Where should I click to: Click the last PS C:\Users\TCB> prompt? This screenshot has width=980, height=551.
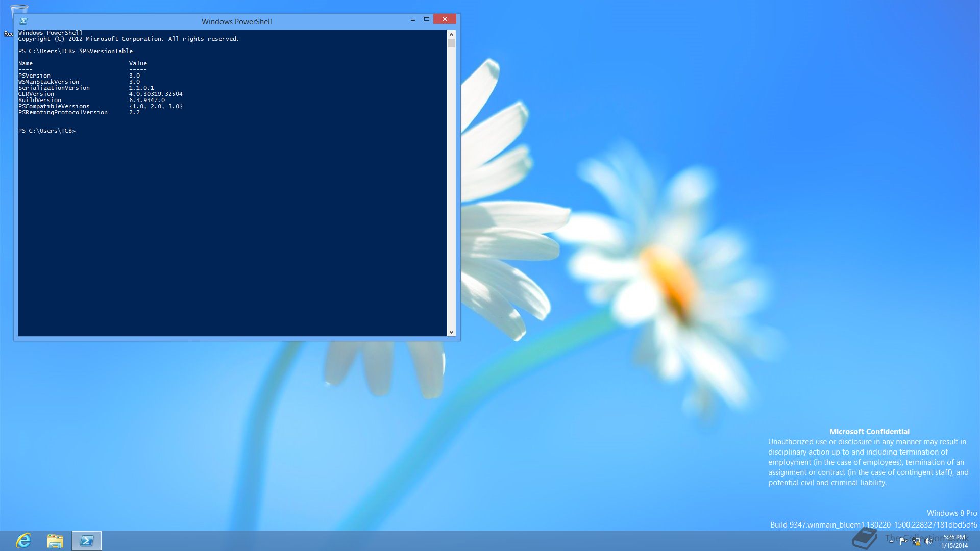click(x=47, y=131)
